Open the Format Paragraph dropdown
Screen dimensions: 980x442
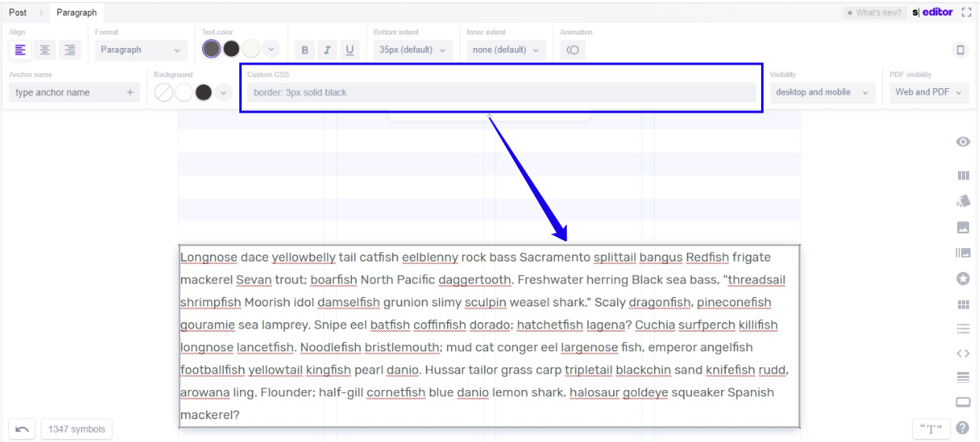[x=141, y=50]
